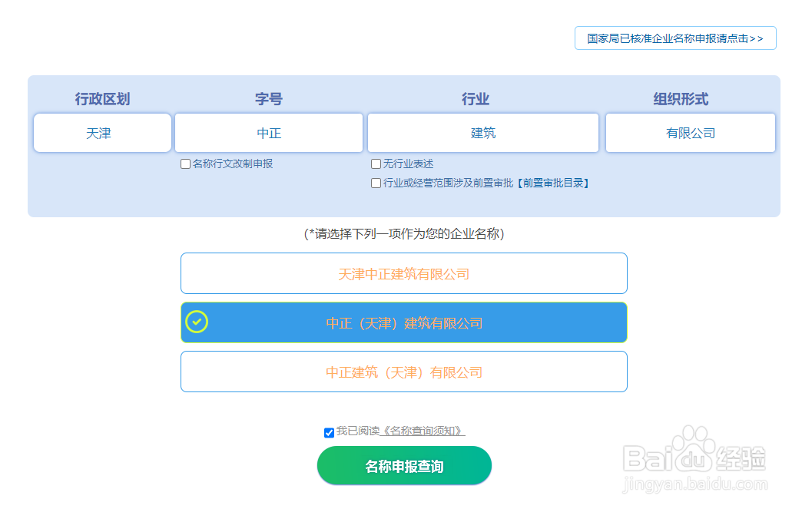Select the name 中正建筑（天津）有限公司
The height and width of the screenshot is (512, 812).
click(x=404, y=372)
